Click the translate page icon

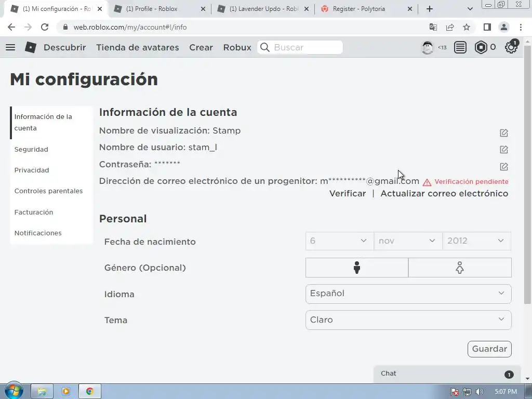(433, 27)
